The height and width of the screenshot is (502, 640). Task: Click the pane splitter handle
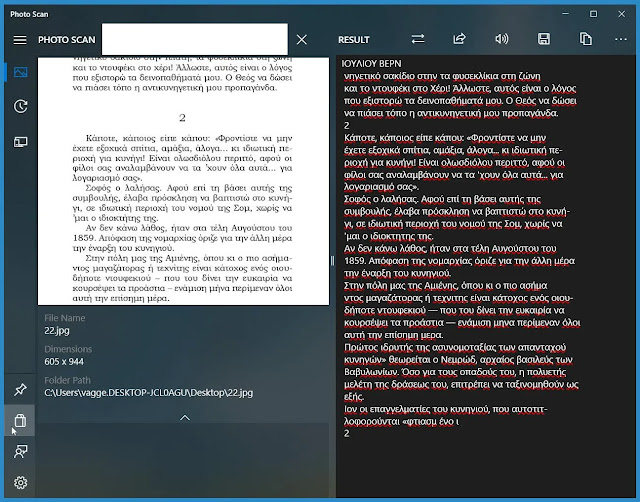(332, 261)
